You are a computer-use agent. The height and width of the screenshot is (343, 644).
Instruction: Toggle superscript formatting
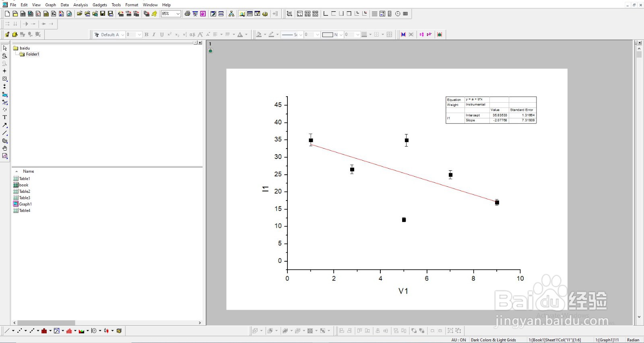169,35
